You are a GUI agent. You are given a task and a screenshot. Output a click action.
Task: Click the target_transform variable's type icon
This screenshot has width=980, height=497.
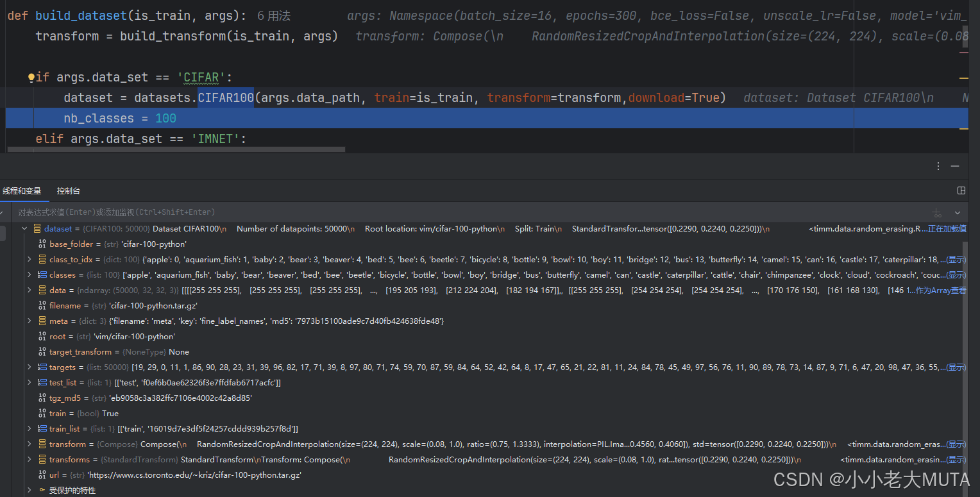[x=42, y=351]
